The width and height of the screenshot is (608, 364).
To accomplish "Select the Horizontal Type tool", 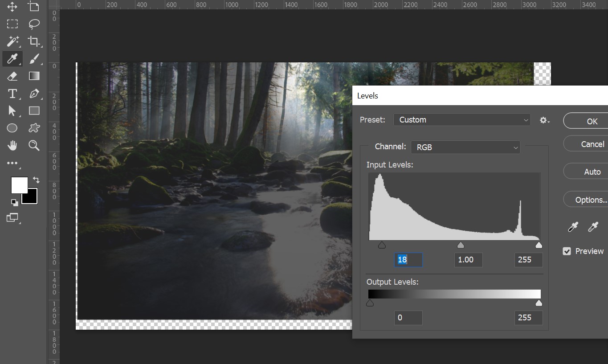I will click(x=12, y=94).
